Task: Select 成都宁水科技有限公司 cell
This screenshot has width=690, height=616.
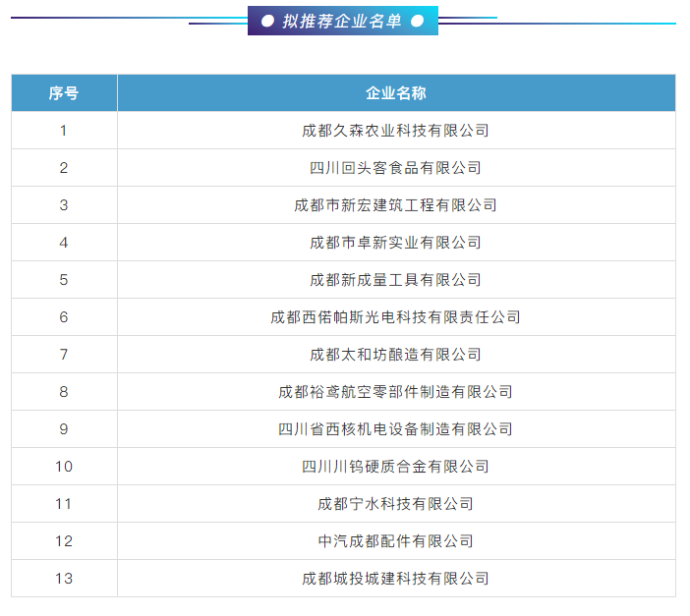Action: pyautogui.click(x=395, y=504)
